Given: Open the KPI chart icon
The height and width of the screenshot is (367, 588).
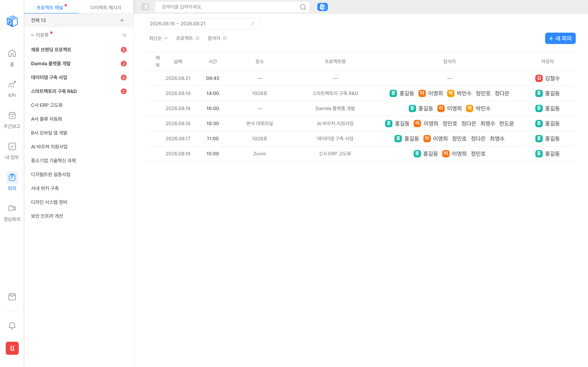Looking at the screenshot, I should (x=12, y=84).
